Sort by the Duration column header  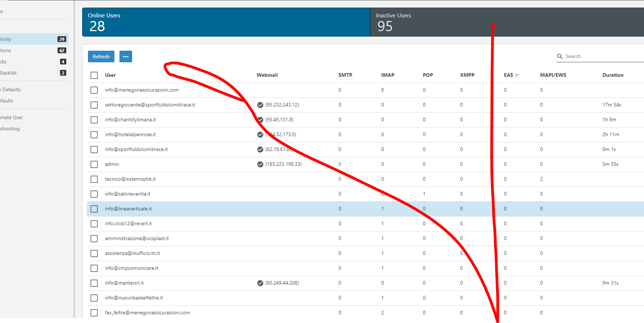point(613,75)
